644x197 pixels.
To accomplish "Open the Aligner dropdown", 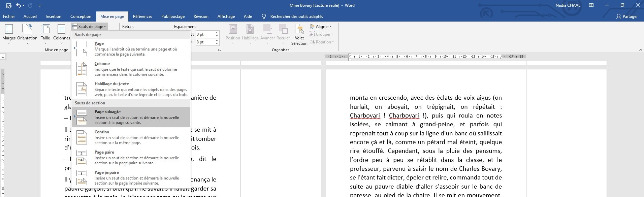I will tap(321, 26).
